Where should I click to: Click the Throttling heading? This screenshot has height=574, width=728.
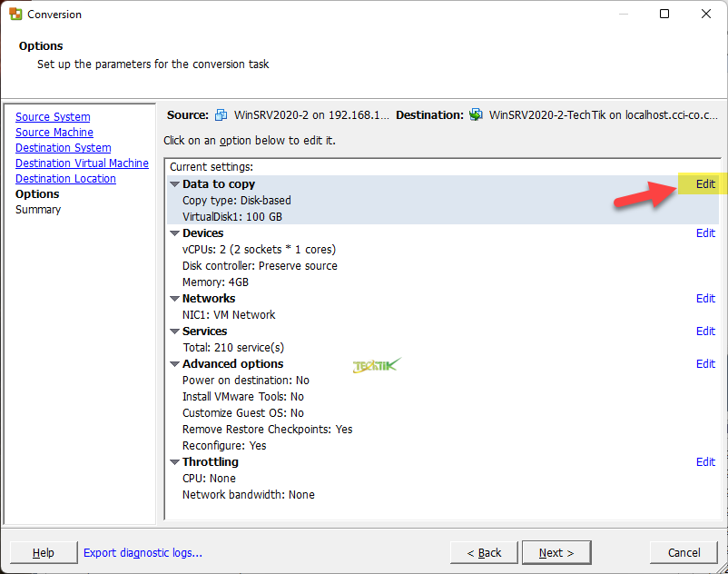[211, 462]
